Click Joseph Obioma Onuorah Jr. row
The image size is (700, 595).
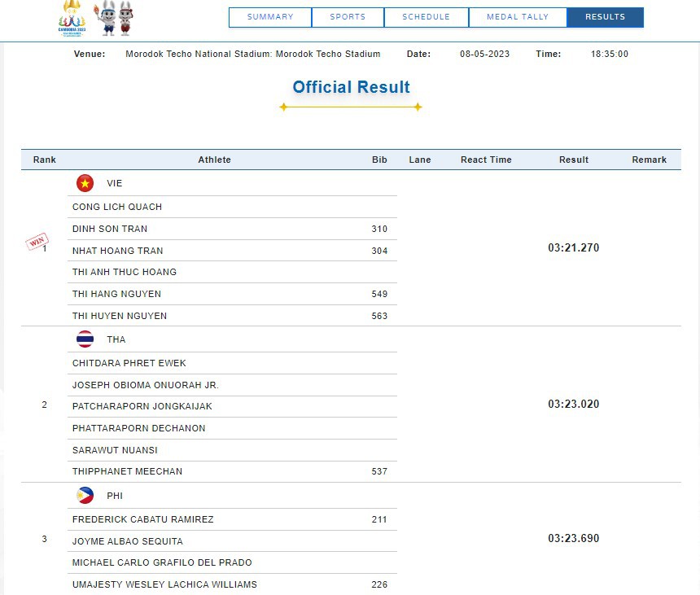click(146, 385)
